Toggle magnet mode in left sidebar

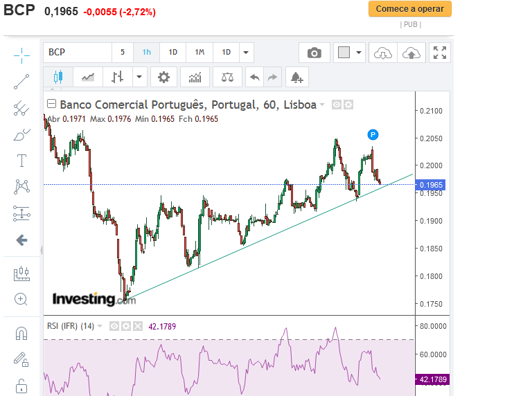coord(21,334)
